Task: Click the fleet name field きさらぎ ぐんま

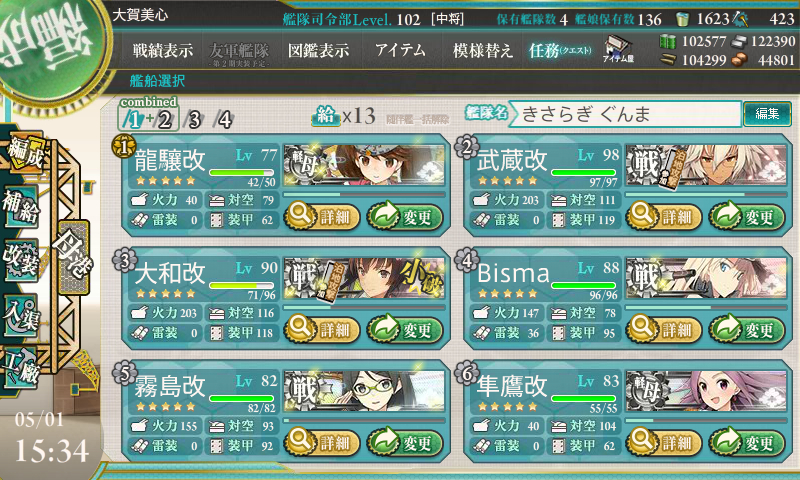Action: 626,113
